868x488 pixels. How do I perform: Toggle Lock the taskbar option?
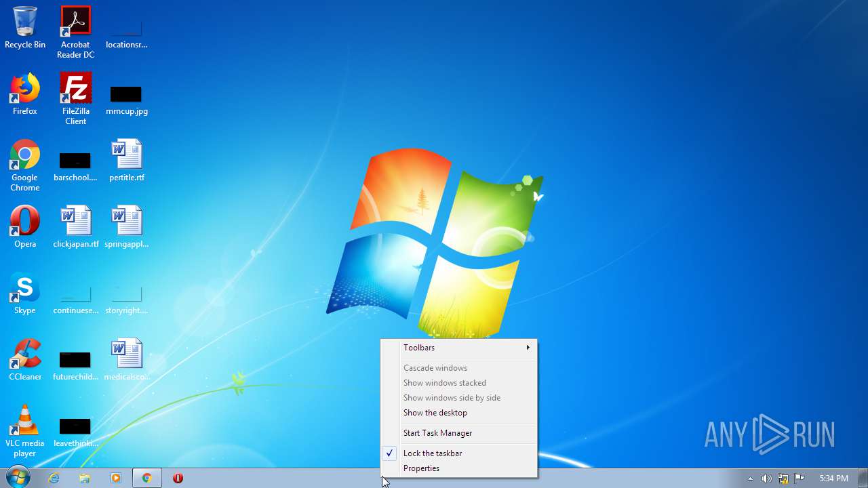coord(459,453)
